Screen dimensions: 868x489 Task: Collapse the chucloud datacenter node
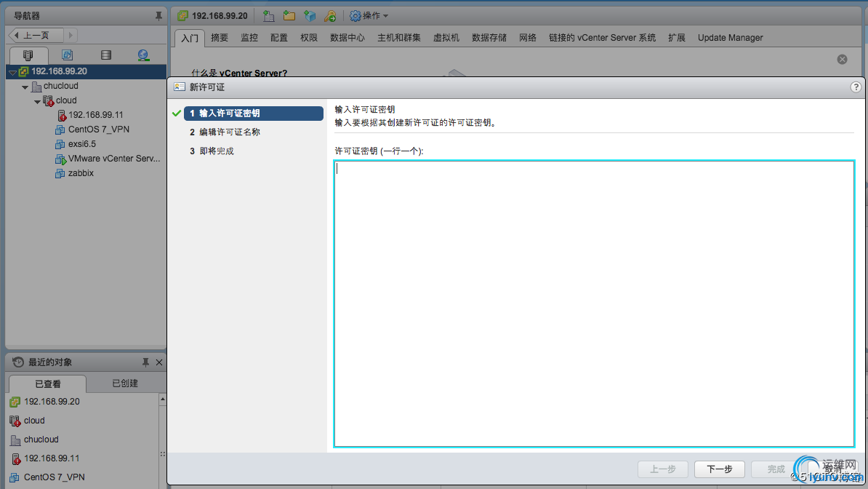point(25,87)
